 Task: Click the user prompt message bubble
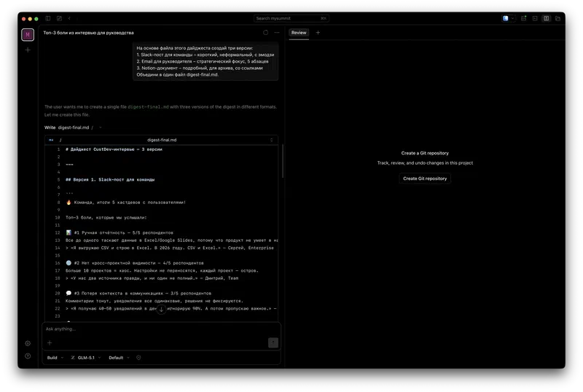click(x=206, y=61)
